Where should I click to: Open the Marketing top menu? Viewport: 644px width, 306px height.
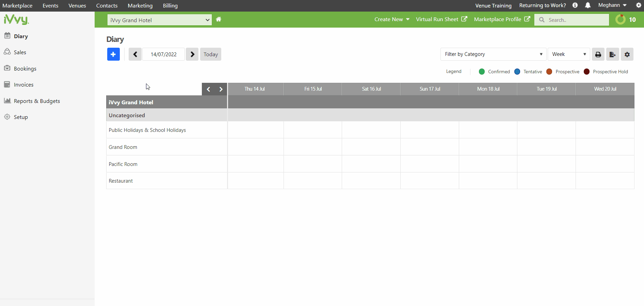coord(140,5)
